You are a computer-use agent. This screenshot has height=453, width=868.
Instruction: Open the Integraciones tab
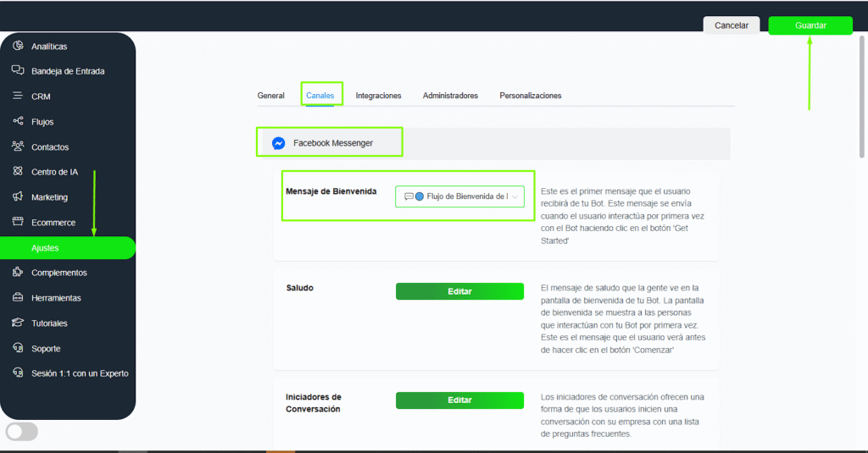click(378, 96)
